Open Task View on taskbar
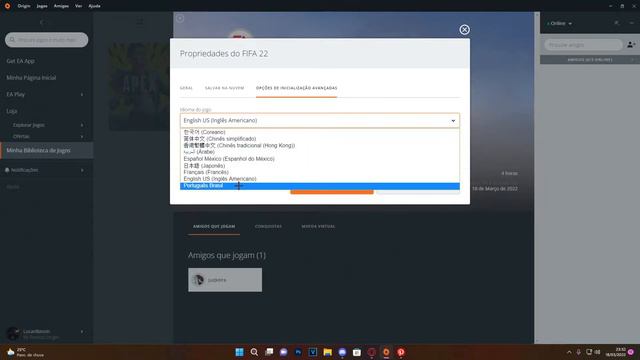This screenshot has height=360, width=640. [x=269, y=352]
